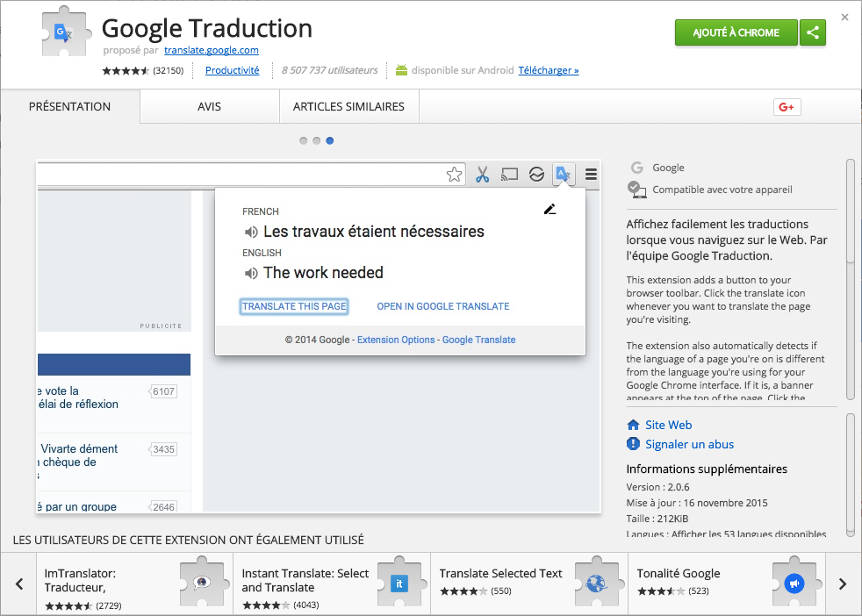Click the cast icon in screenshot toolbar
862x616 pixels.
(510, 175)
